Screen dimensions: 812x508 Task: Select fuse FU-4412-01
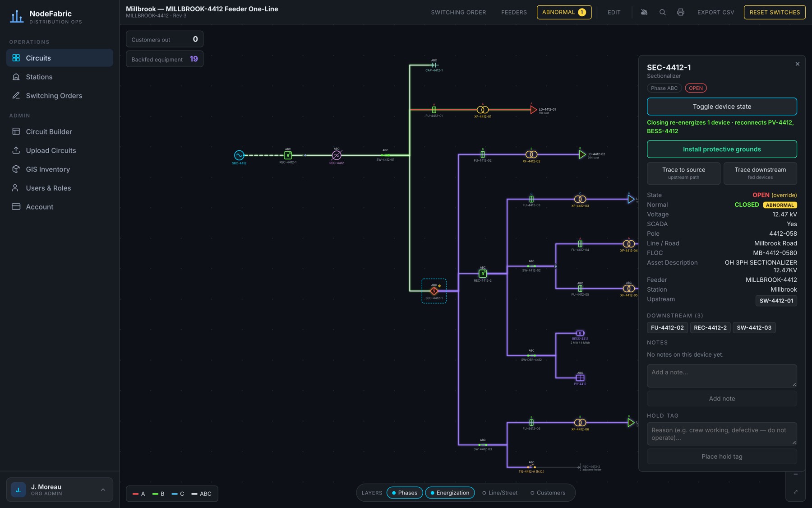(434, 109)
